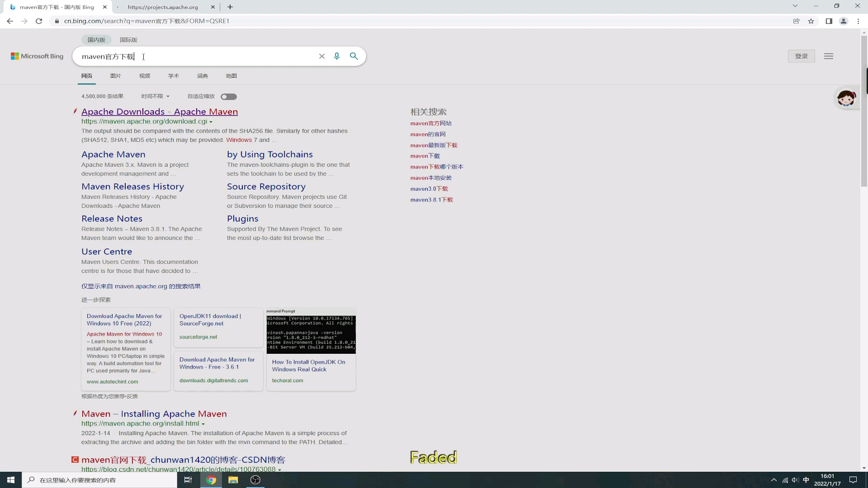
Task: Select the 网页 search tab
Action: pos(87,76)
